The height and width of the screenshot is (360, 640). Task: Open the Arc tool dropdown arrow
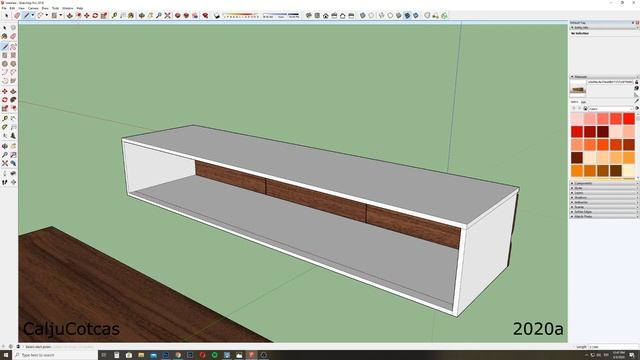[x=47, y=16]
